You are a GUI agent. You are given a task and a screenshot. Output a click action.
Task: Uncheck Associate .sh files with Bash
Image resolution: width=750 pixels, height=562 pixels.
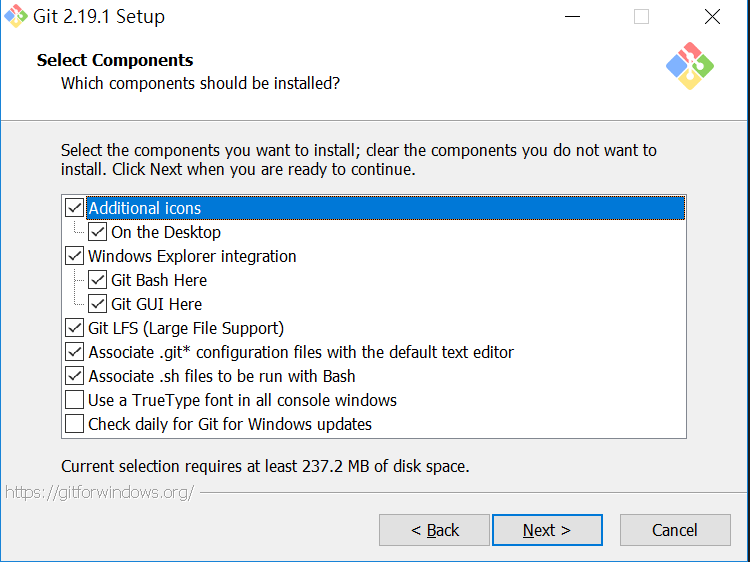pos(75,376)
